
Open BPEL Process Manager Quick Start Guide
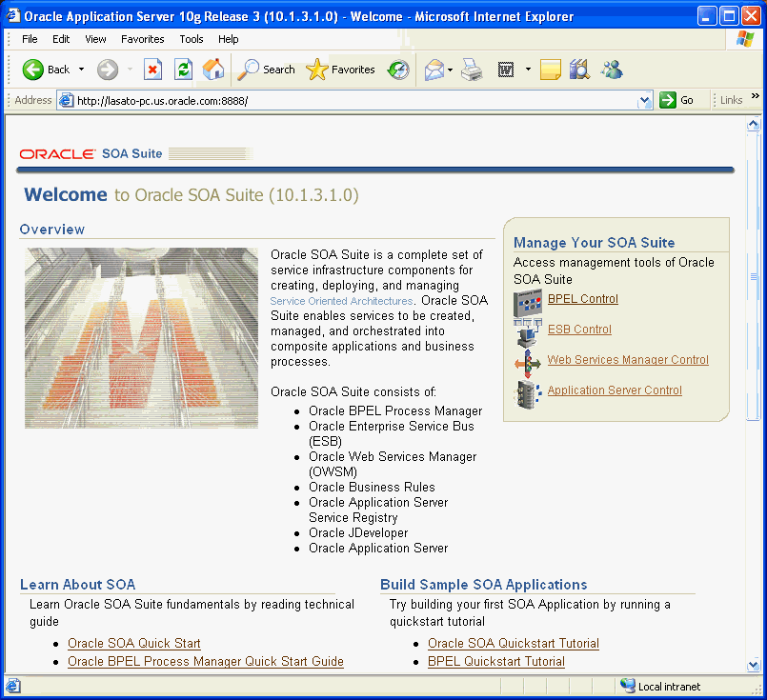[x=206, y=661]
